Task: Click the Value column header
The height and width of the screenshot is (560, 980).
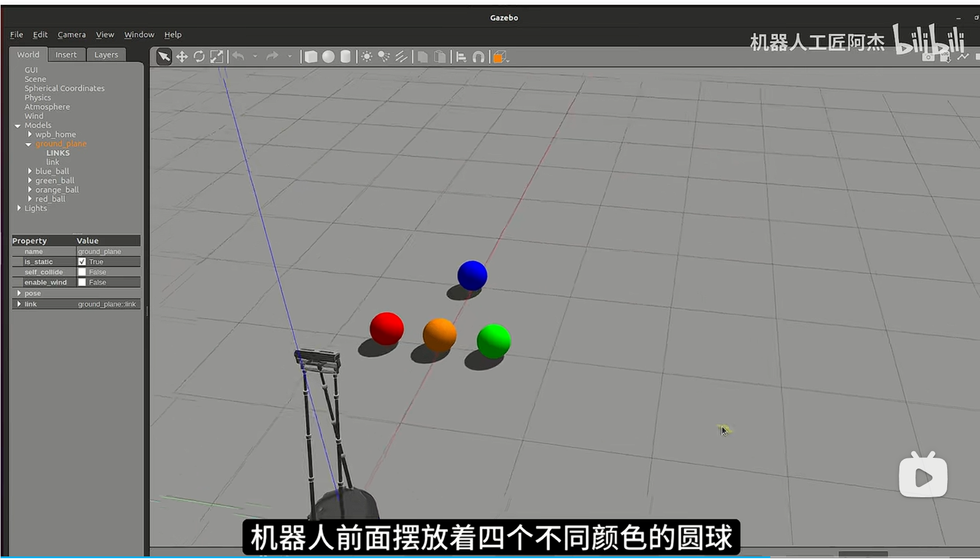Action: click(108, 241)
